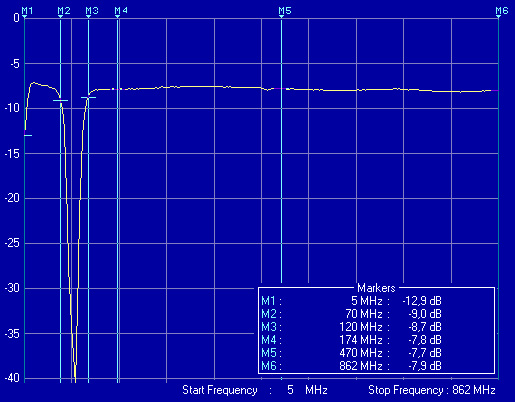Click the small horizontal tick at M2
Viewport: 515px width, 402px height.
[60, 100]
